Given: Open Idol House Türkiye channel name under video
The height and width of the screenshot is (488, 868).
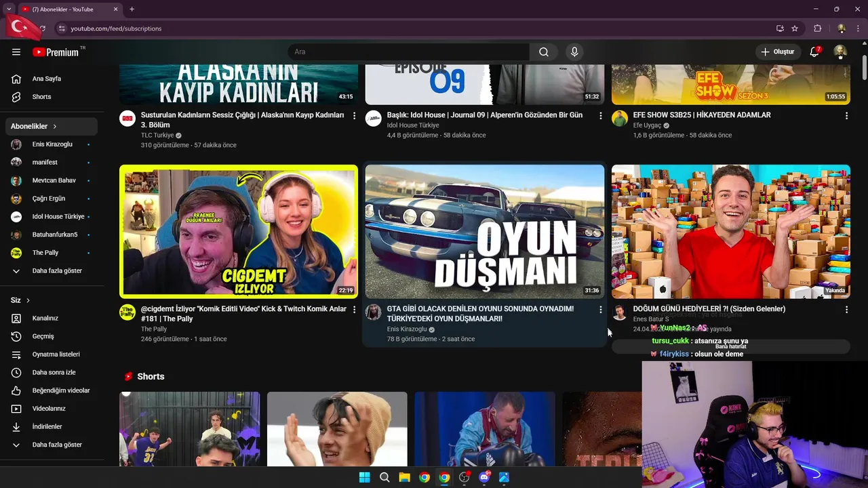Looking at the screenshot, I should click(x=413, y=125).
